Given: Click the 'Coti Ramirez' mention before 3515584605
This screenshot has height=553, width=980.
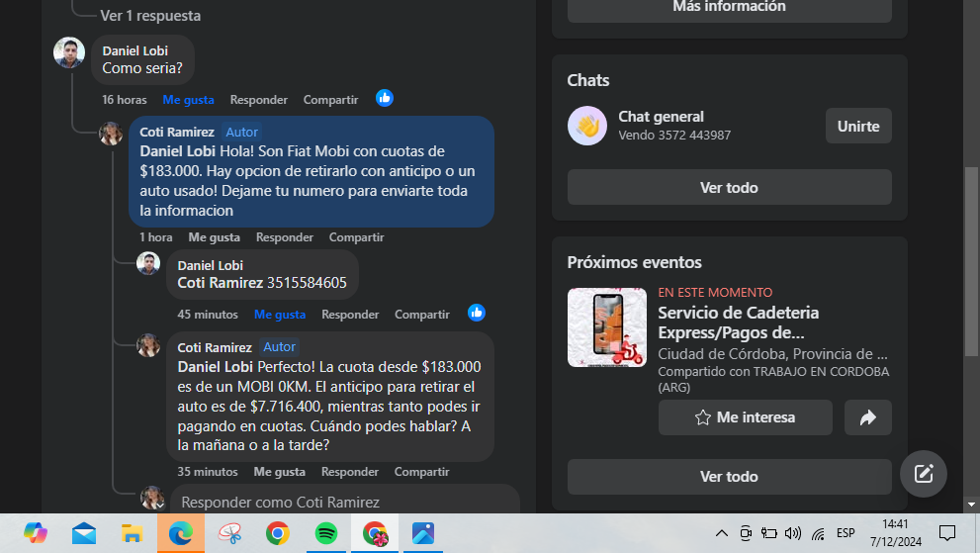Looking at the screenshot, I should [x=220, y=283].
